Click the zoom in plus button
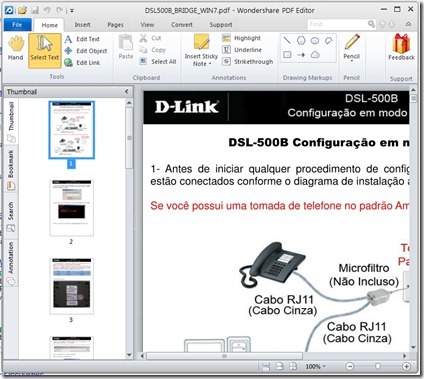 [x=406, y=366]
